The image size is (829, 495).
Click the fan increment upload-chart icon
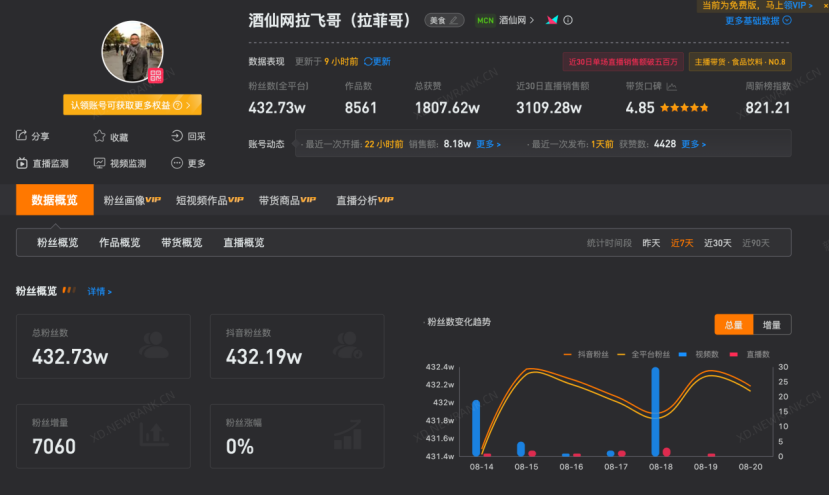pyautogui.click(x=154, y=434)
